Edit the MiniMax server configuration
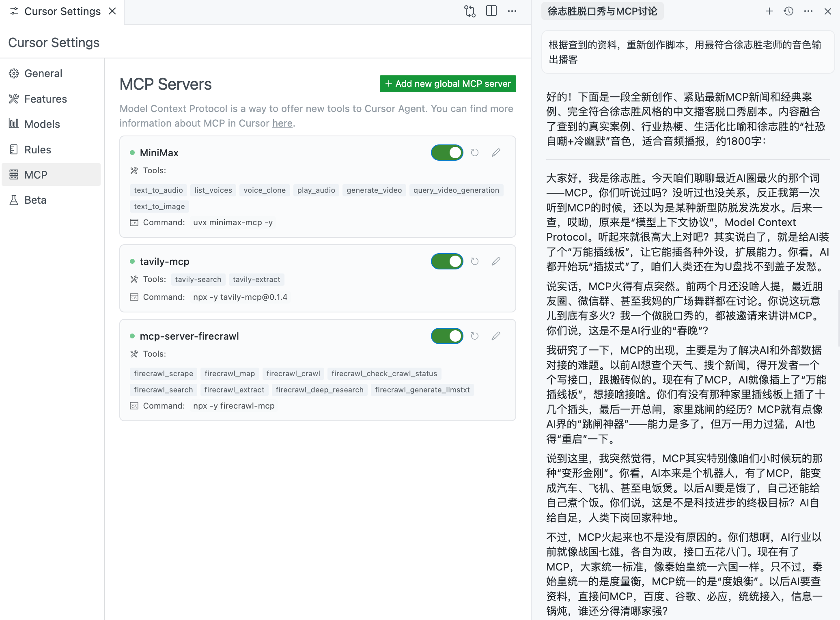 click(495, 153)
